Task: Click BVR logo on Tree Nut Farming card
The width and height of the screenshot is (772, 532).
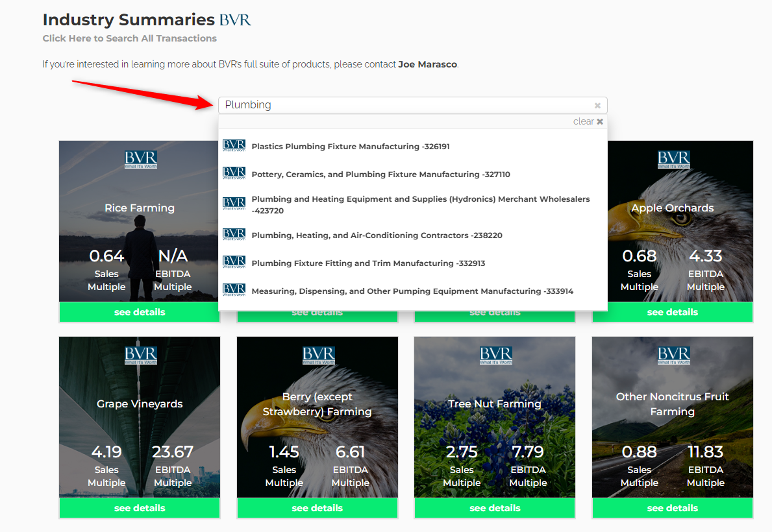Action: (x=495, y=356)
